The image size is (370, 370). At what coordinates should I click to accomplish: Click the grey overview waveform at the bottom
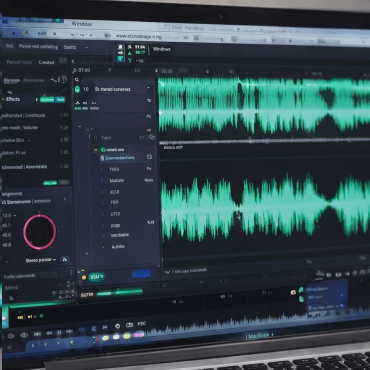point(257,322)
